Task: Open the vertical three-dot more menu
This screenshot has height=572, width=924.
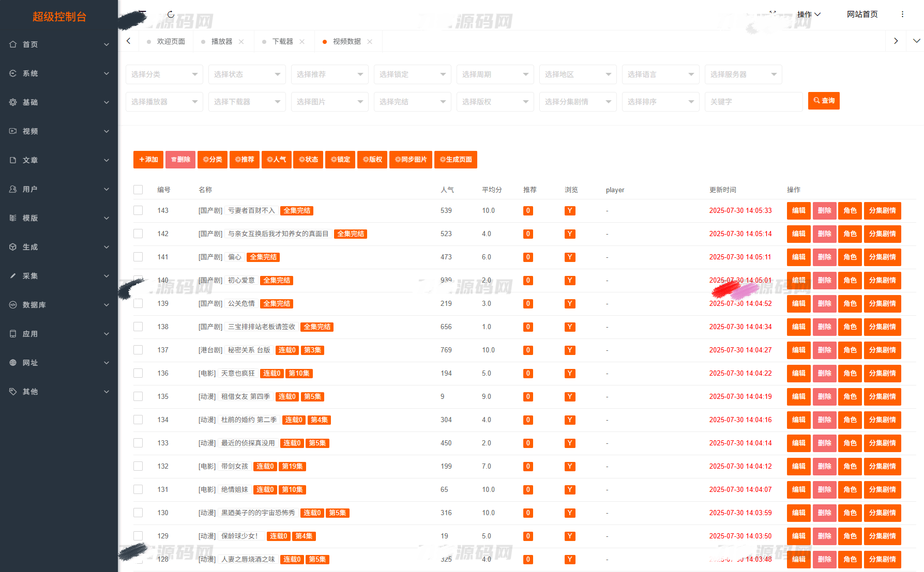Action: coord(902,14)
